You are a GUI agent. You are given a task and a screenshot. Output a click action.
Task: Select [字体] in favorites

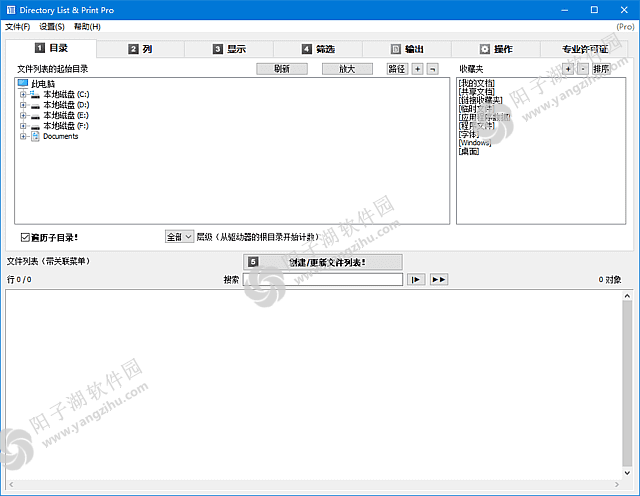pyautogui.click(x=469, y=134)
